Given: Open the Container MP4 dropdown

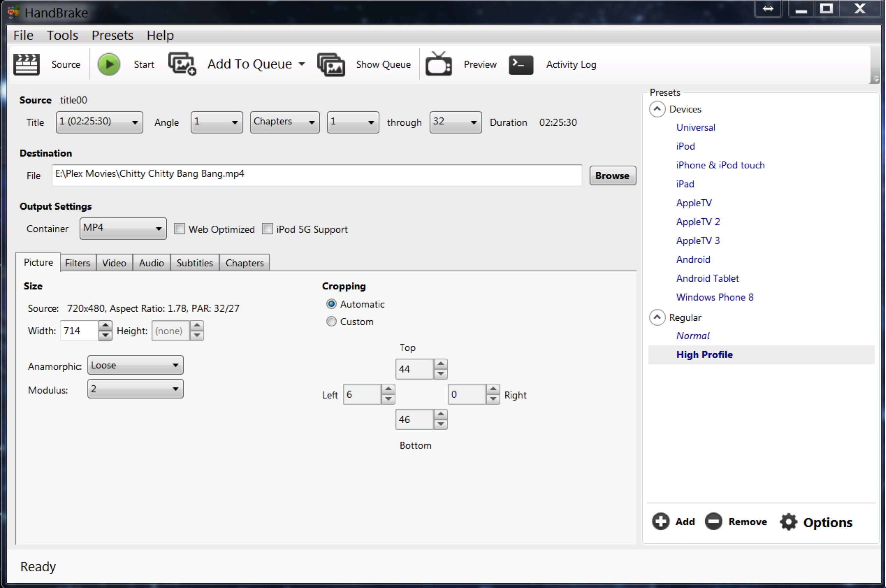Looking at the screenshot, I should (x=123, y=228).
